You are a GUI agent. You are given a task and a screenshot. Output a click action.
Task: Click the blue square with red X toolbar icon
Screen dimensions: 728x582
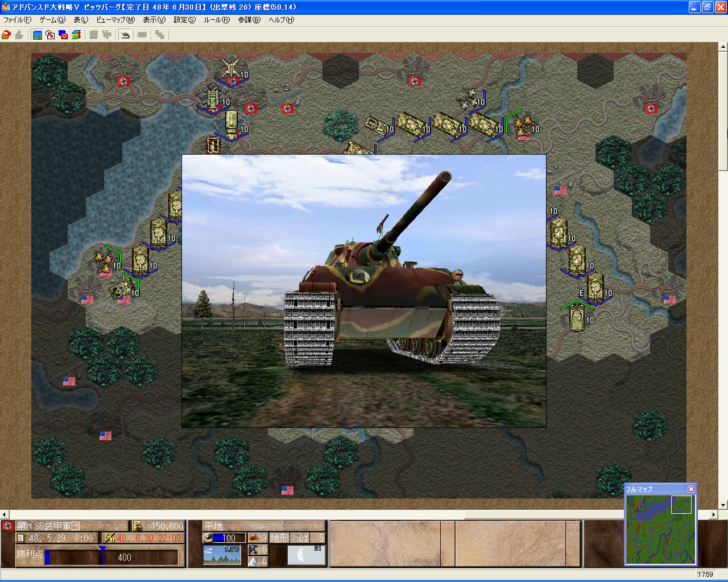[63, 35]
